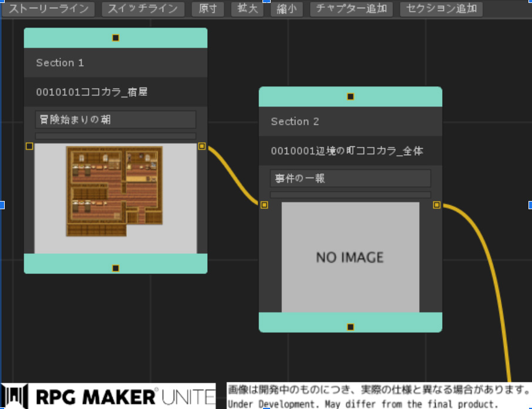Zoom out using the 縮小 button
This screenshot has height=409, width=532.
point(287,9)
